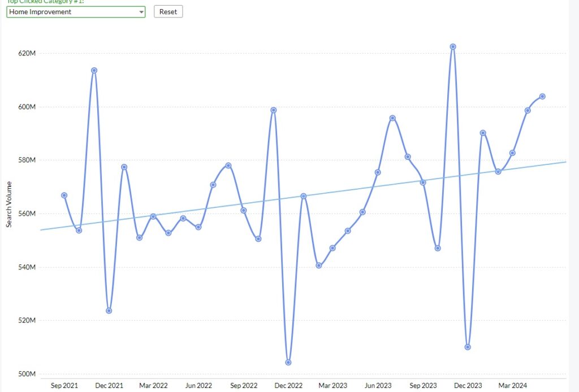Select the November 2021 peak near 614M
579x392 pixels.
click(94, 71)
